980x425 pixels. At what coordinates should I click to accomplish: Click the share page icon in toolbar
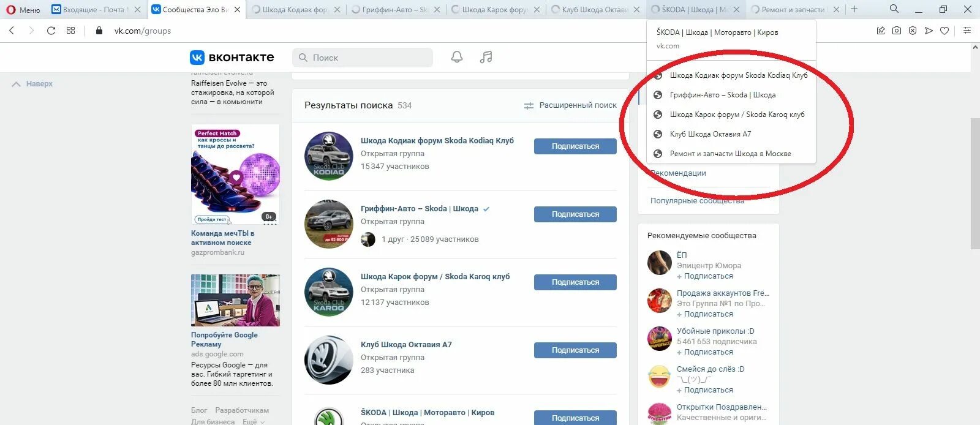coord(881,31)
